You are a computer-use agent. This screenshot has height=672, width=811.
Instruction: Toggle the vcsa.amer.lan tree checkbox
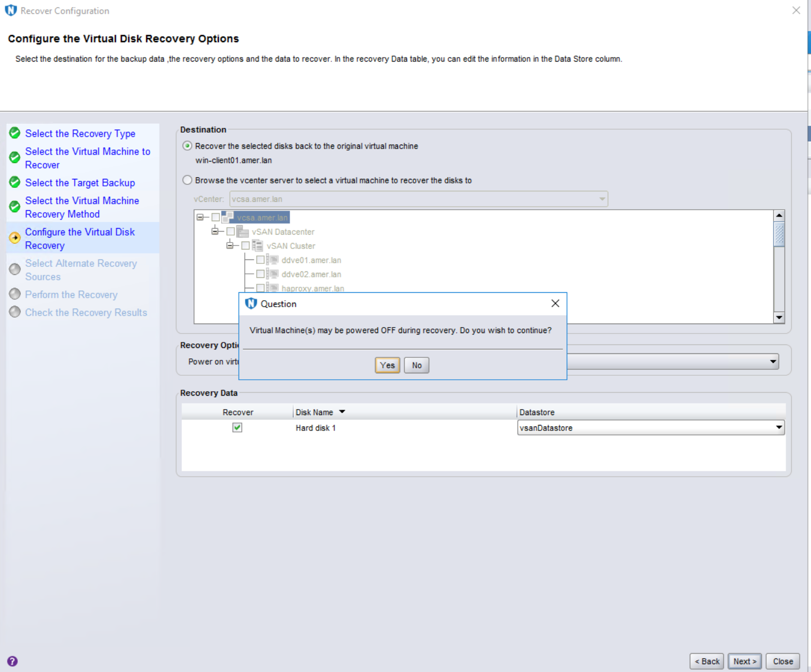215,217
